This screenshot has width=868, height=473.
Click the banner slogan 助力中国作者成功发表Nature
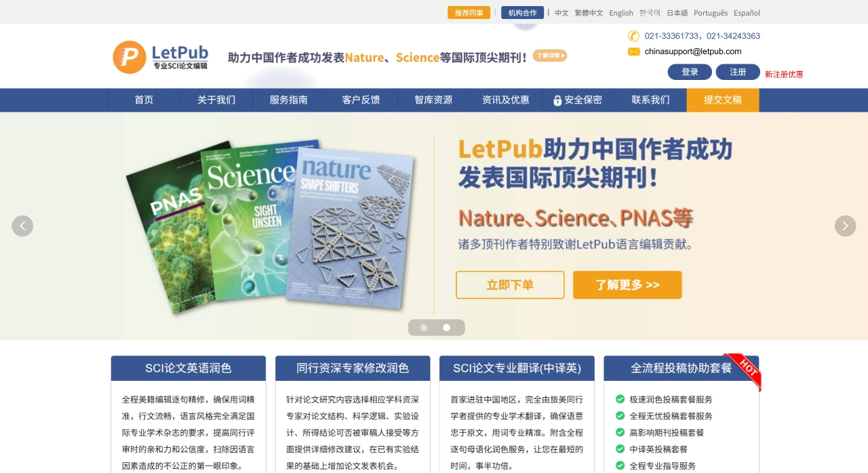(307, 58)
